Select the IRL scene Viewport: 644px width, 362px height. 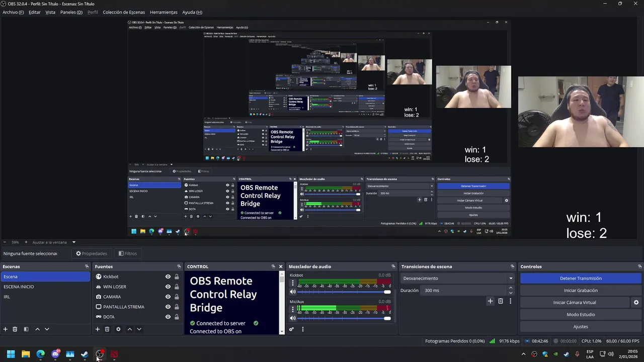(x=45, y=297)
